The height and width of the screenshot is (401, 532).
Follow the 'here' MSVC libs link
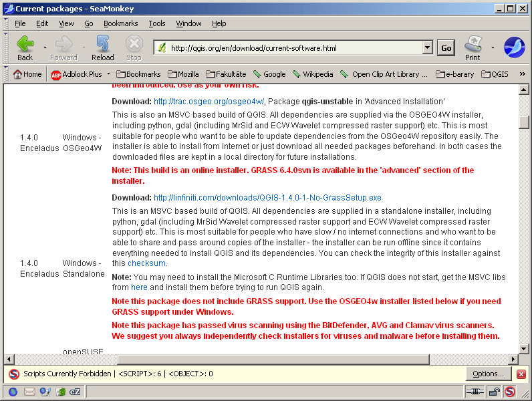(139, 287)
